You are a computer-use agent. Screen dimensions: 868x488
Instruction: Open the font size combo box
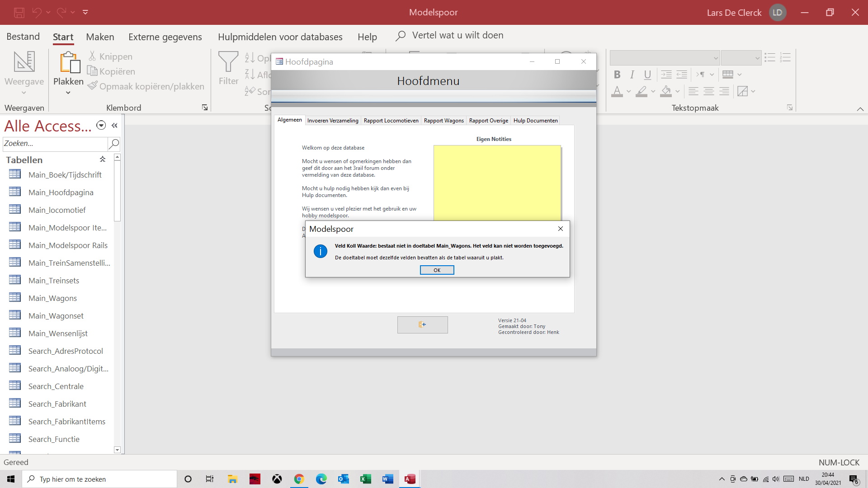pos(741,58)
